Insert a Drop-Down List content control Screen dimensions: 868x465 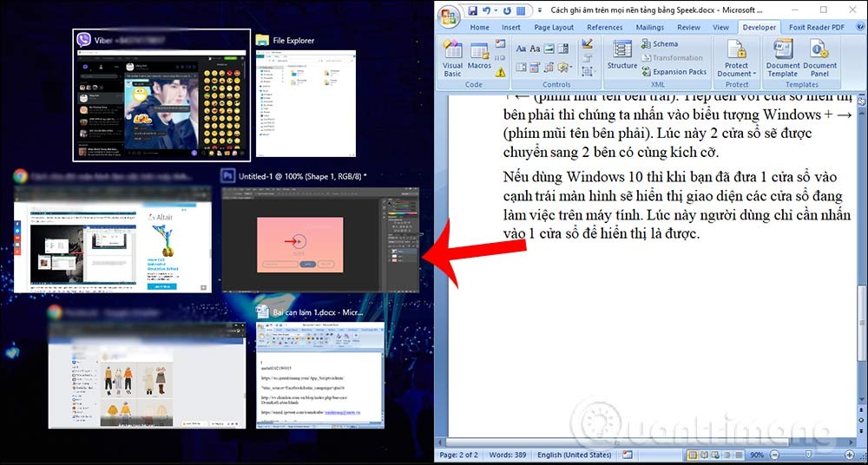tap(521, 67)
